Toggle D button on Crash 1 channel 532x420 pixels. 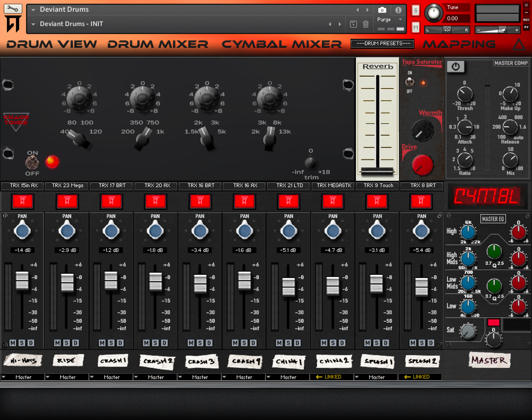tap(120, 343)
